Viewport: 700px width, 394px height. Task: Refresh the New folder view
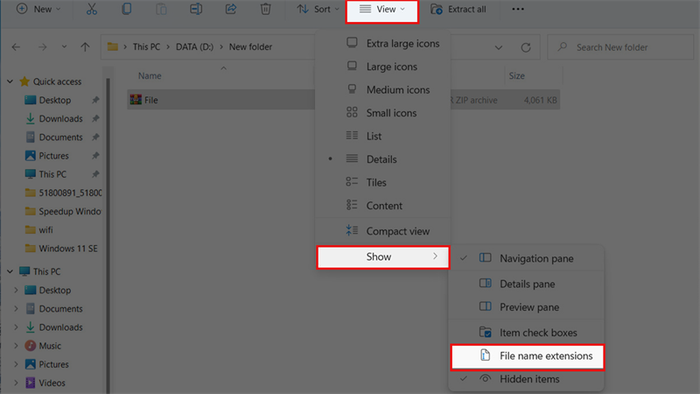click(526, 47)
